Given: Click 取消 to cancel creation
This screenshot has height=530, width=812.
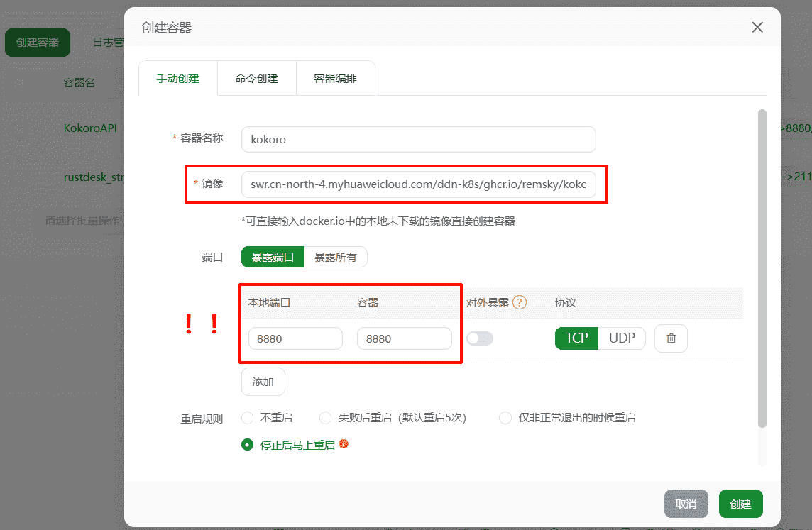Looking at the screenshot, I should [x=686, y=504].
